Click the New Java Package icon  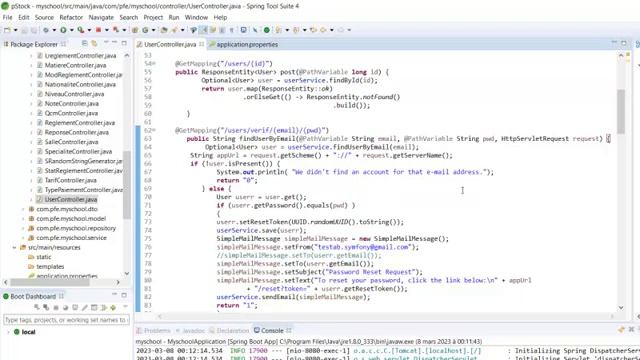[135, 30]
